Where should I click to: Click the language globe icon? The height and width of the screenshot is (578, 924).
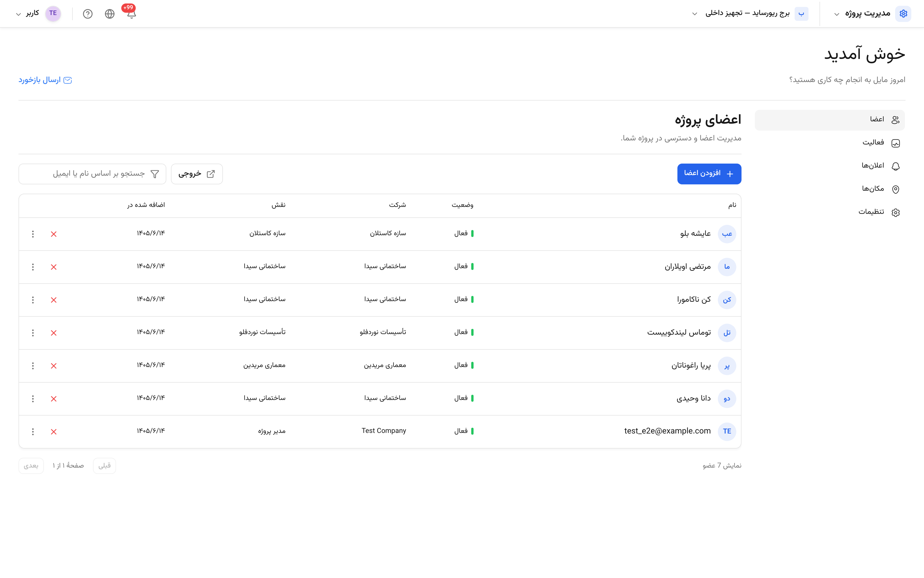(110, 14)
